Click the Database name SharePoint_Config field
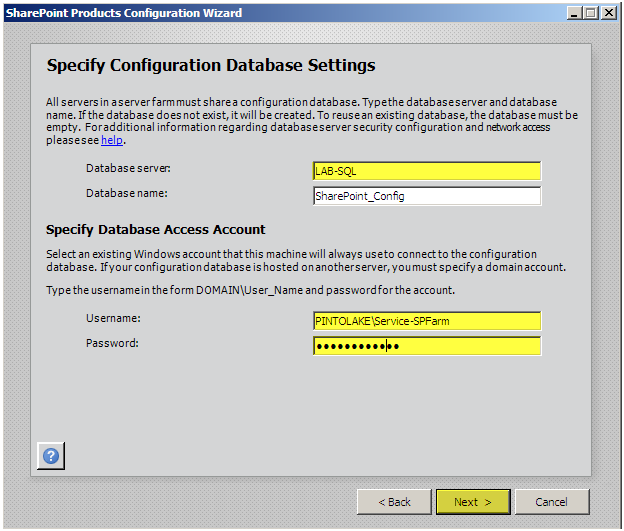 click(x=427, y=196)
